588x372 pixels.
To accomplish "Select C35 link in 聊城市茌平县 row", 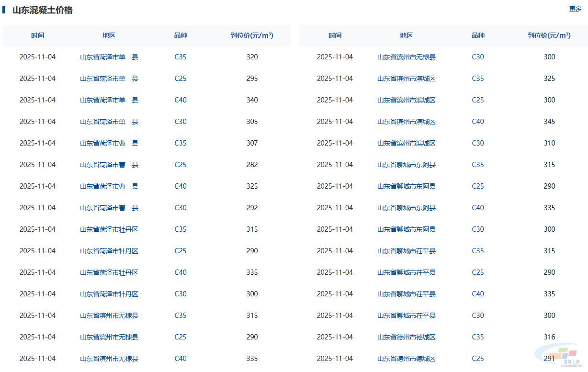I will click(x=478, y=251).
